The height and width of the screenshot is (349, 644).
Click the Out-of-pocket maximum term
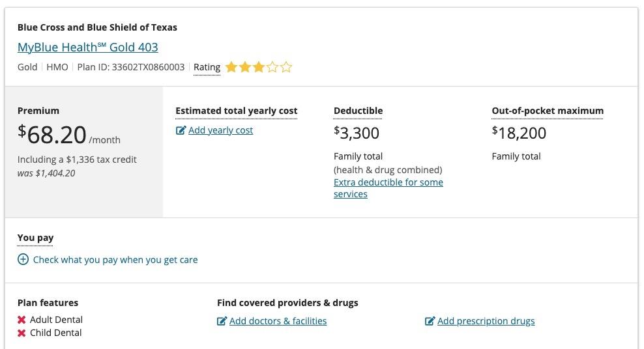548,111
